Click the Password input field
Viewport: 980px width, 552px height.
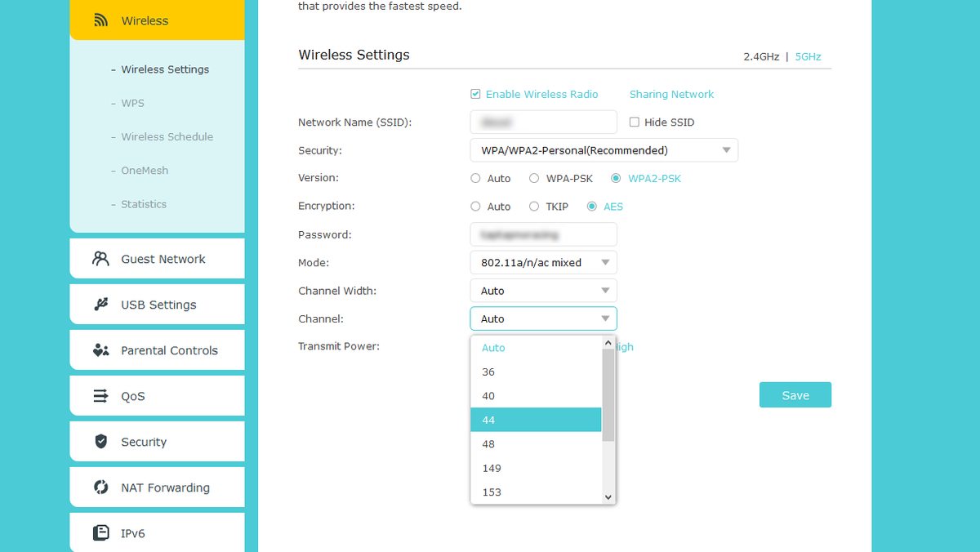543,234
